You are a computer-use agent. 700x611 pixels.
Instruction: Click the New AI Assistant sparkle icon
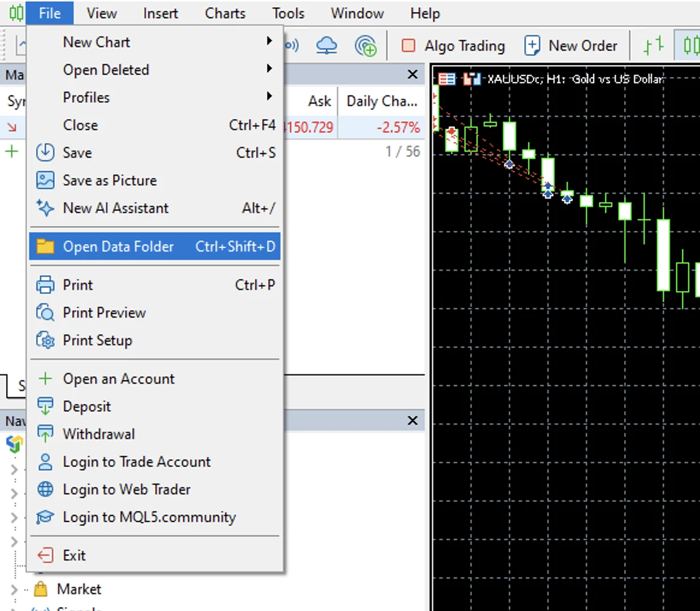point(45,208)
